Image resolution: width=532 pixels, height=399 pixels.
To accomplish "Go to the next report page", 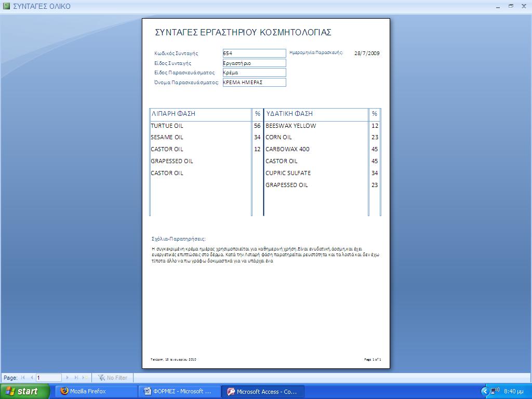I will click(67, 378).
